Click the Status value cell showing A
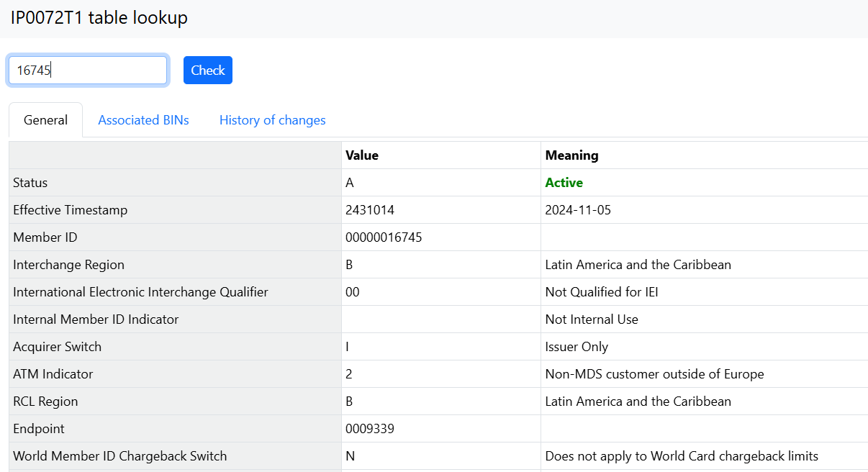The width and height of the screenshot is (868, 472). click(x=350, y=182)
